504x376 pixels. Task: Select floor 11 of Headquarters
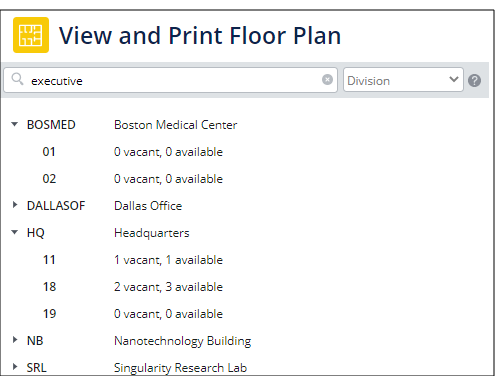click(x=247, y=260)
